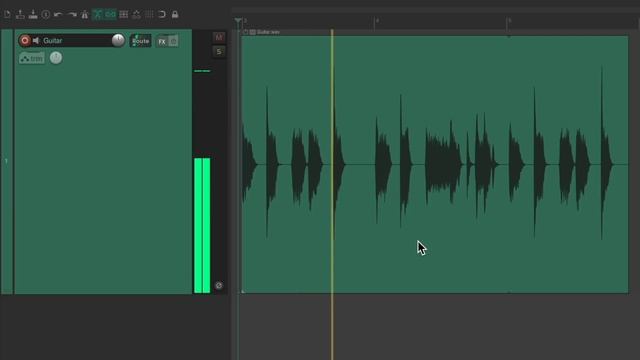640x360 pixels.
Task: Click the item lock icon on Guitar.wav
Action: [x=245, y=32]
